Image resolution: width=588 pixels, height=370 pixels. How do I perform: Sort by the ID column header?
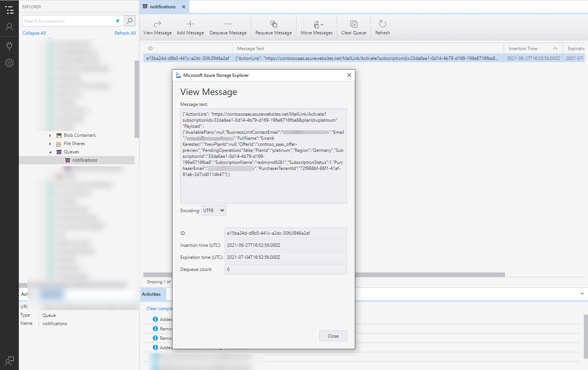[187, 49]
